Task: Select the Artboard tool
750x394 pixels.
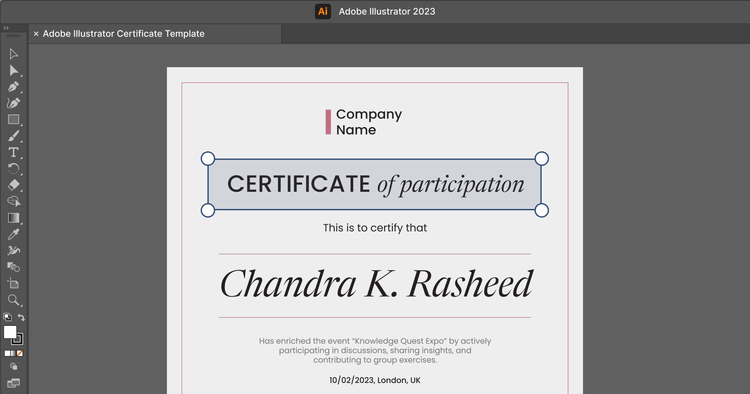Action: [x=13, y=283]
